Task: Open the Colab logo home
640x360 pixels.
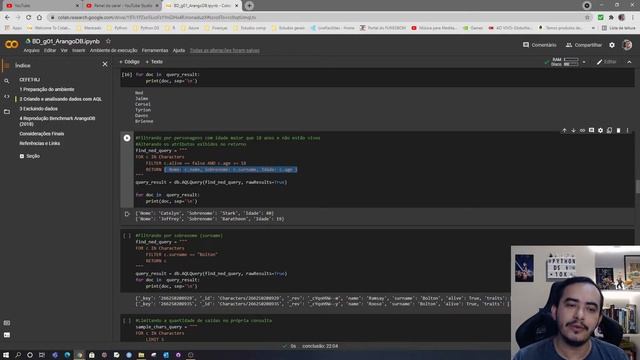Action: (11, 44)
